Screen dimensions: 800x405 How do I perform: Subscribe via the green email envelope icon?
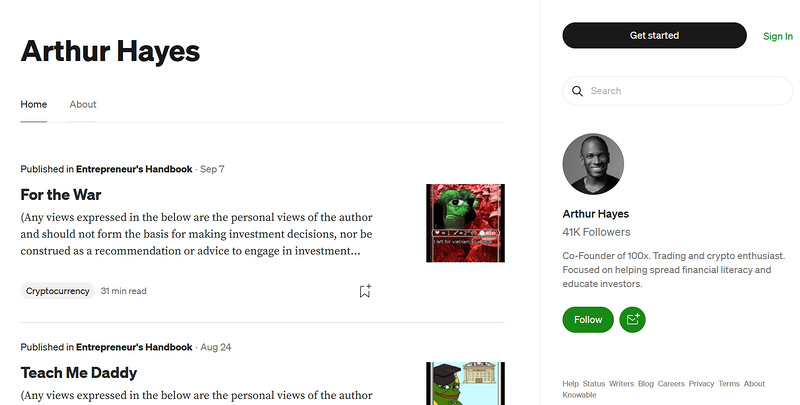pyautogui.click(x=632, y=320)
